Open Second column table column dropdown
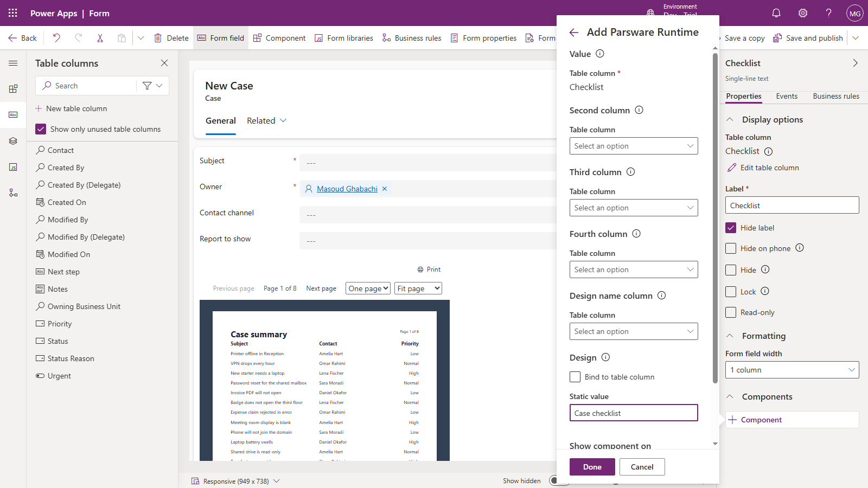The height and width of the screenshot is (488, 868). (x=634, y=146)
